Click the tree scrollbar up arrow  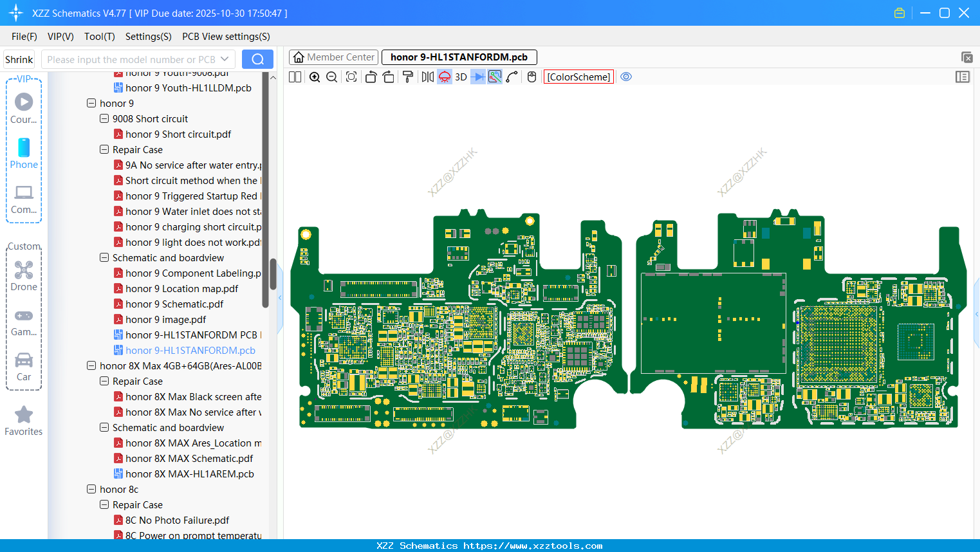pyautogui.click(x=273, y=77)
